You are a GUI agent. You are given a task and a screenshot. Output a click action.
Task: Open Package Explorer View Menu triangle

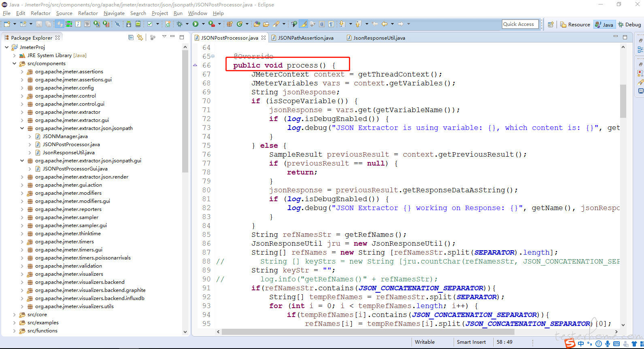coord(164,37)
